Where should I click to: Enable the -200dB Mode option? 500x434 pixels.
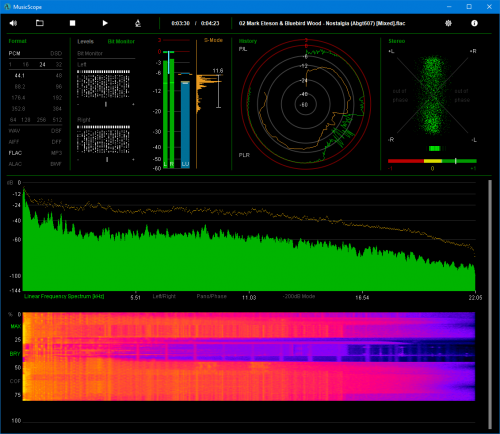[x=299, y=296]
